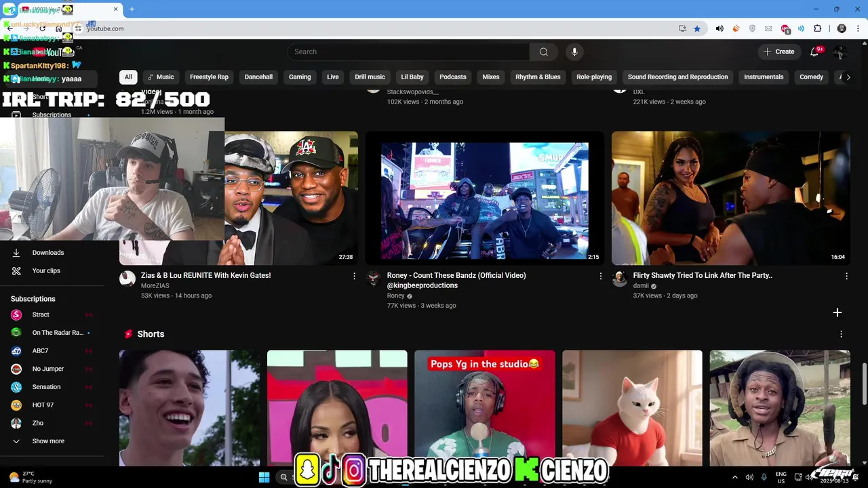
Task: Select the Gaming filter chip
Action: [300, 77]
